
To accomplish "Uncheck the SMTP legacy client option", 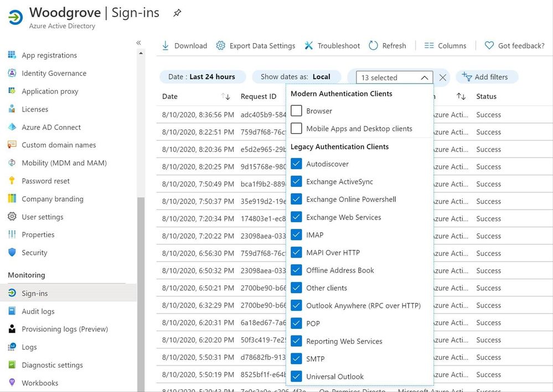I will click(296, 358).
